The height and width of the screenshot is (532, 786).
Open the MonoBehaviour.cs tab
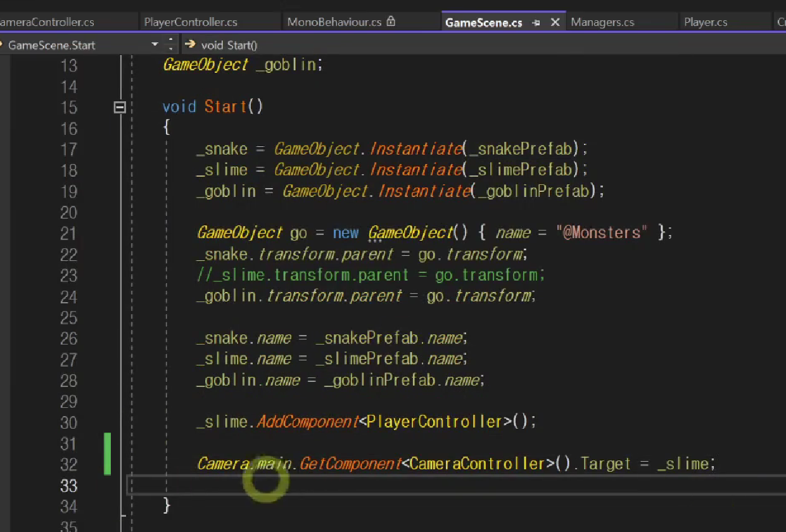coord(334,22)
